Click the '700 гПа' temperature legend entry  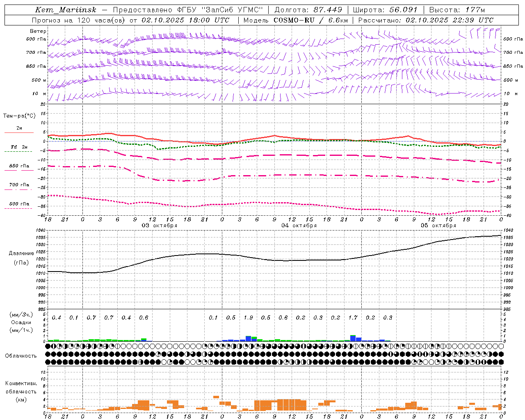(19, 185)
